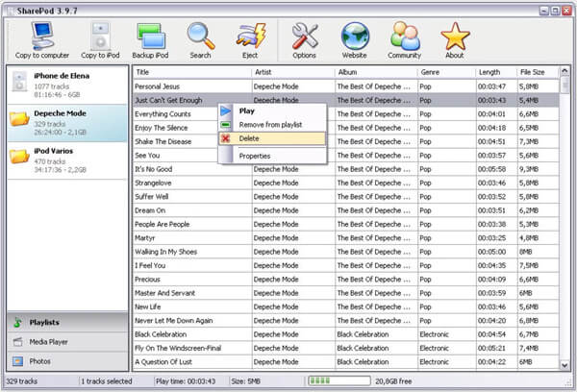Screen dimensions: 577x392
Task: Click the green minus Remove icon
Action: pyautogui.click(x=226, y=125)
